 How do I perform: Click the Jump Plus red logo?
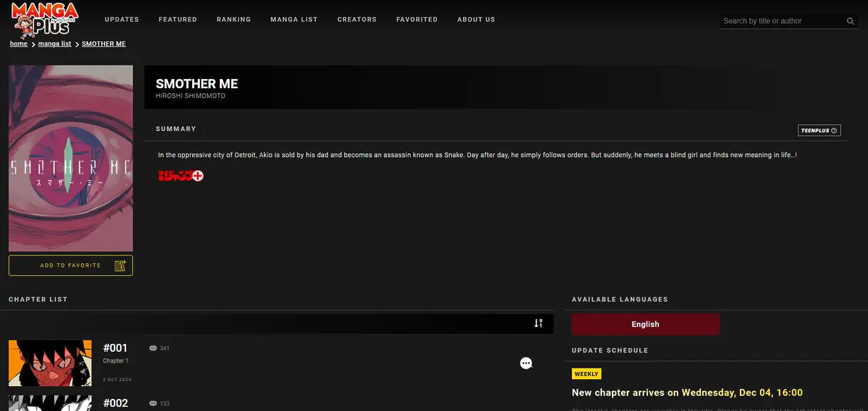[181, 176]
